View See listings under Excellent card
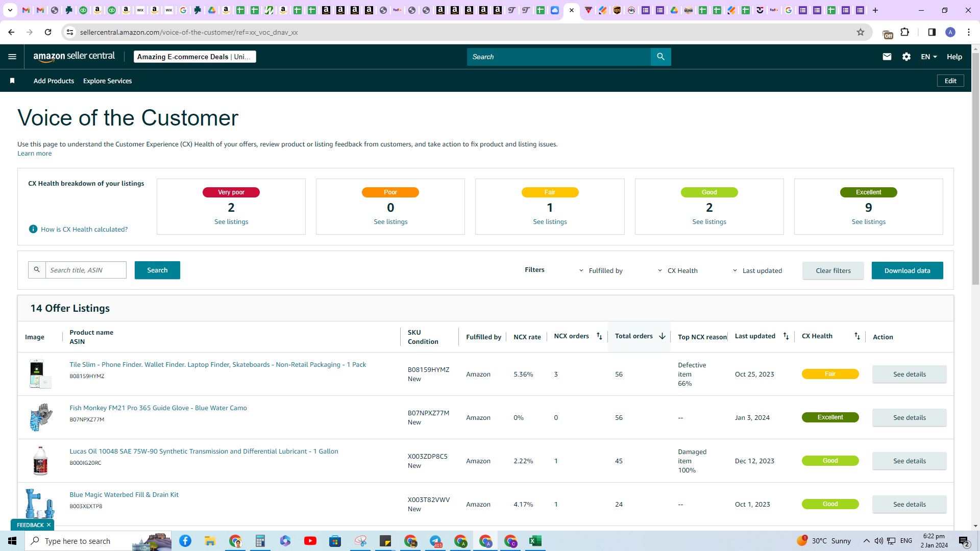This screenshot has height=551, width=980. [x=868, y=221]
